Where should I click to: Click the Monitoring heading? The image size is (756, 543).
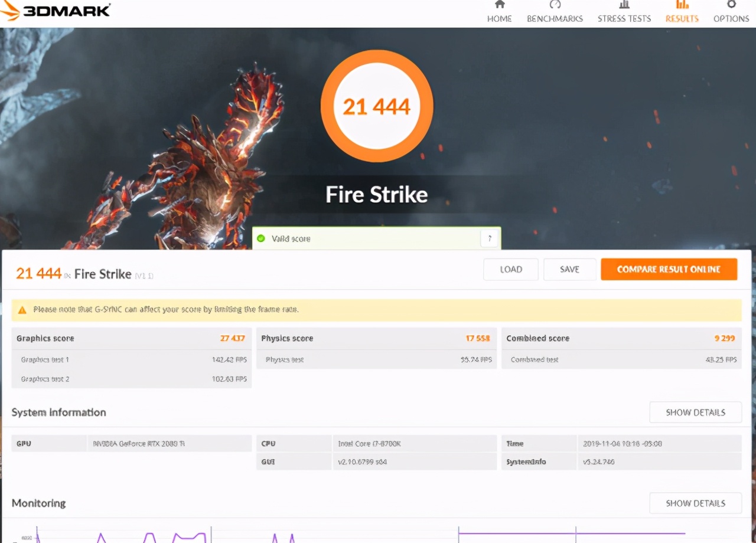click(x=39, y=503)
